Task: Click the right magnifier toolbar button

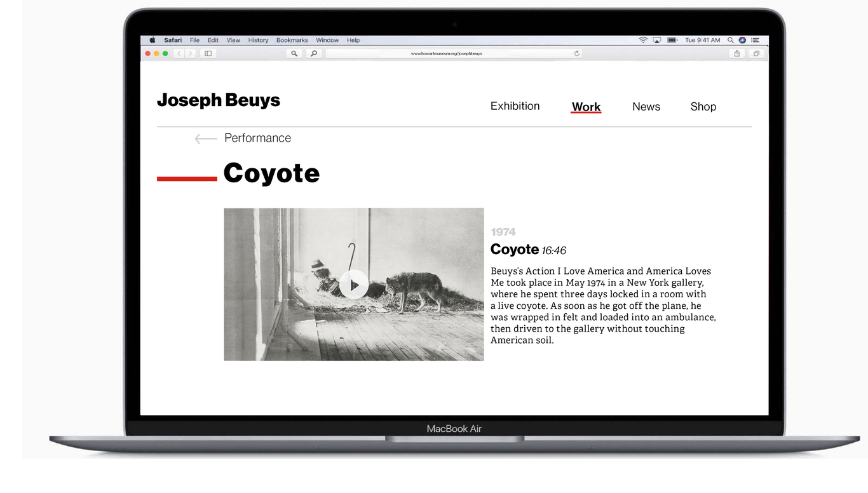Action: point(313,53)
